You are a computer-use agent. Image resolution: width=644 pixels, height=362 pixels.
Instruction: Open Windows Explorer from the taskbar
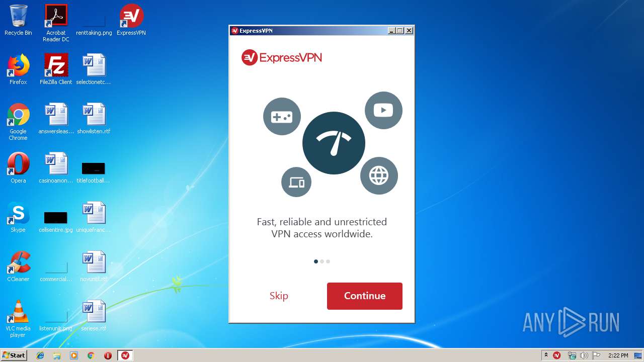point(57,355)
